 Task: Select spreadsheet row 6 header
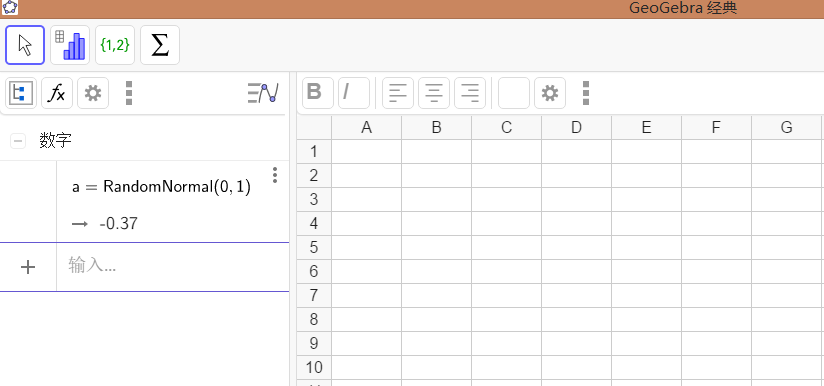click(314, 272)
